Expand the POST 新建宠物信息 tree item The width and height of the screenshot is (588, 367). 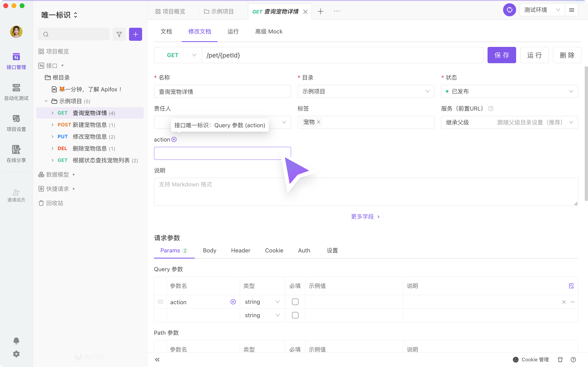[x=52, y=125]
